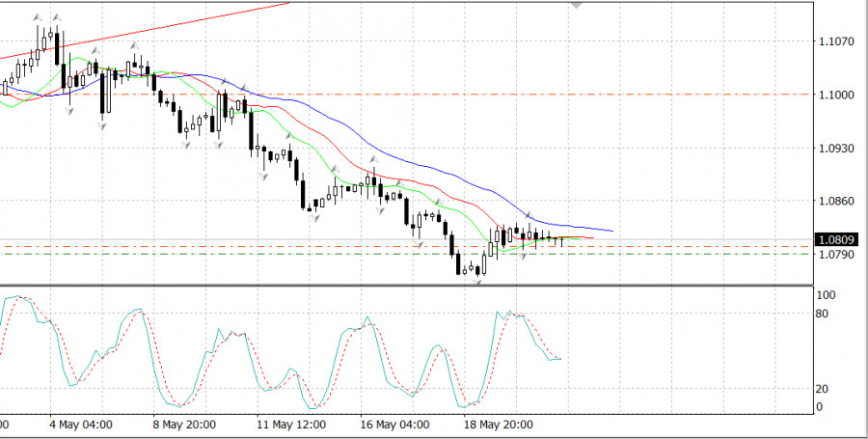Click the 1.1070 price axis label
This screenshot has width=868, height=439.
click(835, 41)
